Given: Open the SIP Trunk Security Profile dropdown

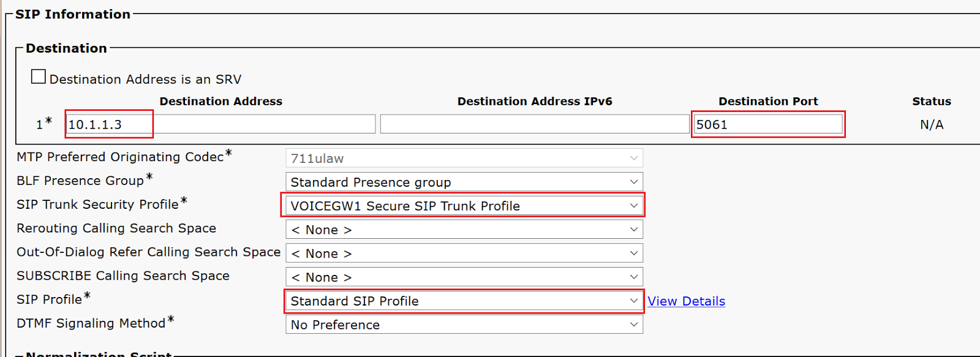Looking at the screenshot, I should point(464,206).
